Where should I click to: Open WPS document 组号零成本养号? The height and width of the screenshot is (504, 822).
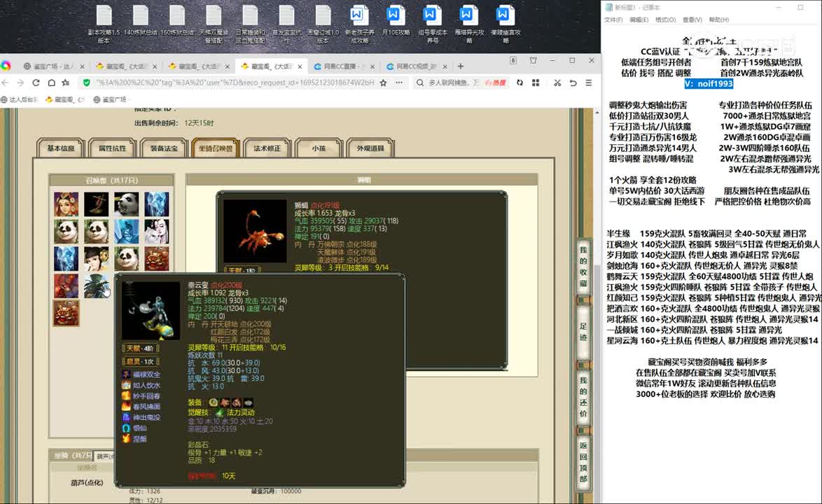[x=433, y=24]
